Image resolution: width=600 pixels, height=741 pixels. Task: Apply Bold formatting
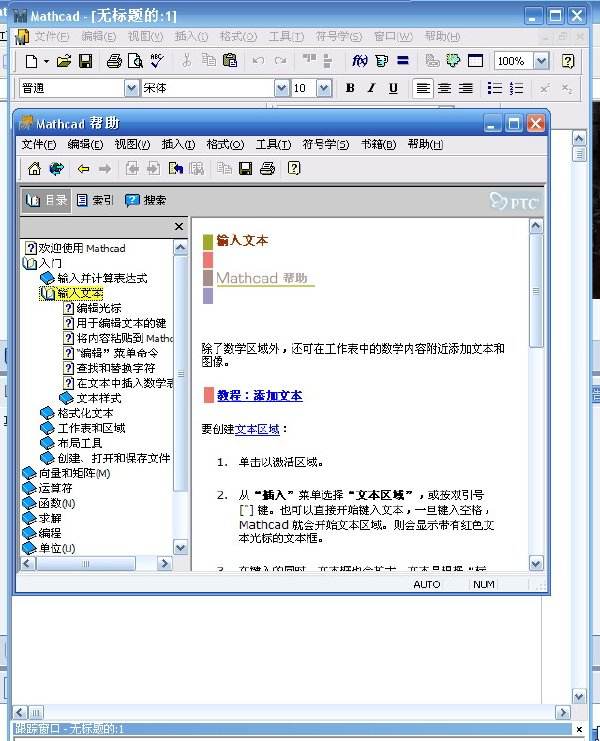click(x=350, y=88)
